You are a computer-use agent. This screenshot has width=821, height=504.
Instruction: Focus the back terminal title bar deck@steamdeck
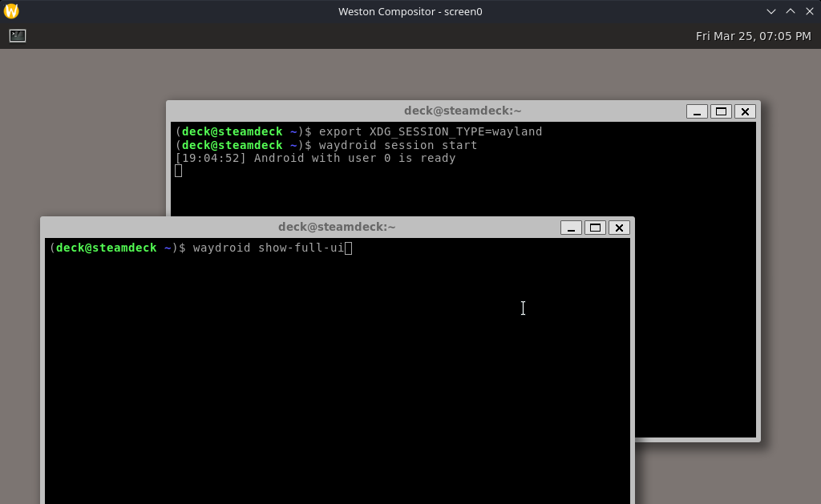pos(463,111)
